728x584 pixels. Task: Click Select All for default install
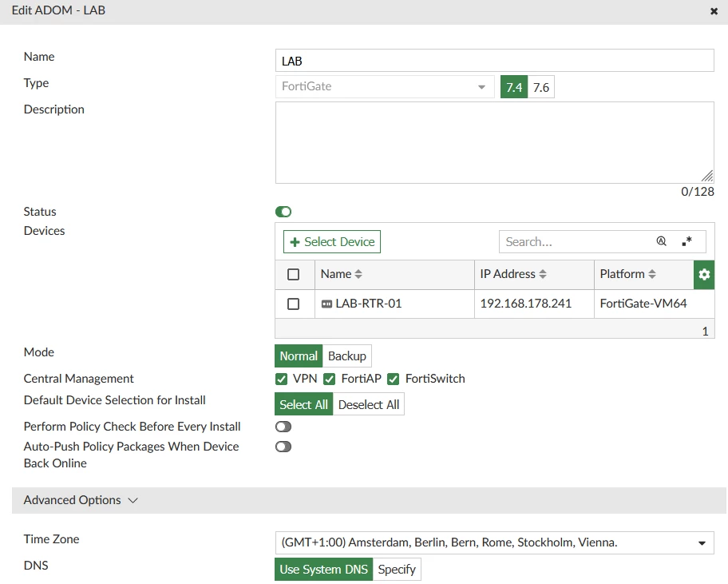coord(303,404)
